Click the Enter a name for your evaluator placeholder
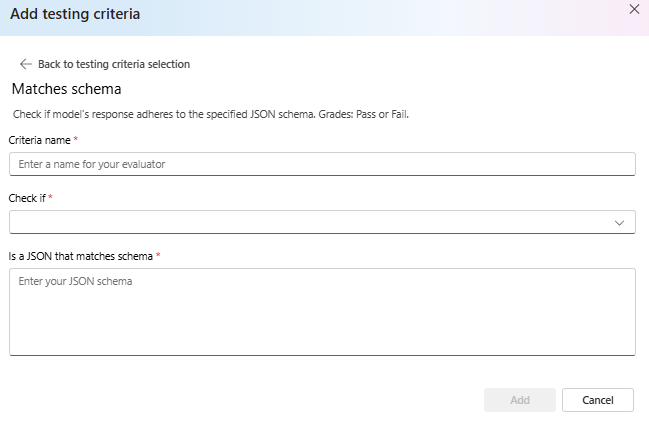 coord(92,164)
